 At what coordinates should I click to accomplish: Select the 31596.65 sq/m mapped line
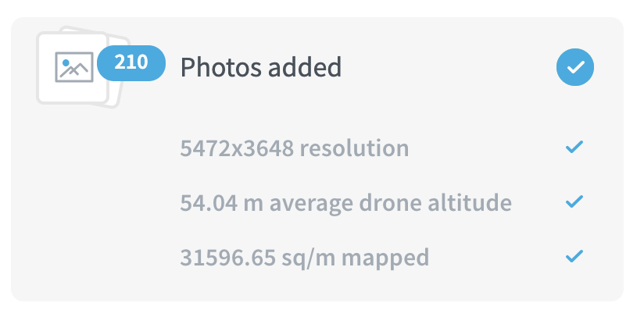point(304,258)
